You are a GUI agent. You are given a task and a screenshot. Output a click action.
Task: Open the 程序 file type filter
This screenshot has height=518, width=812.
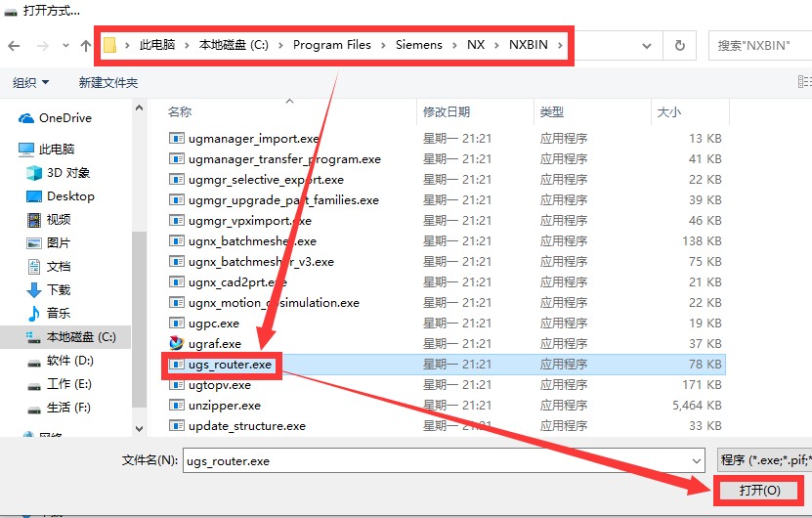tap(764, 460)
